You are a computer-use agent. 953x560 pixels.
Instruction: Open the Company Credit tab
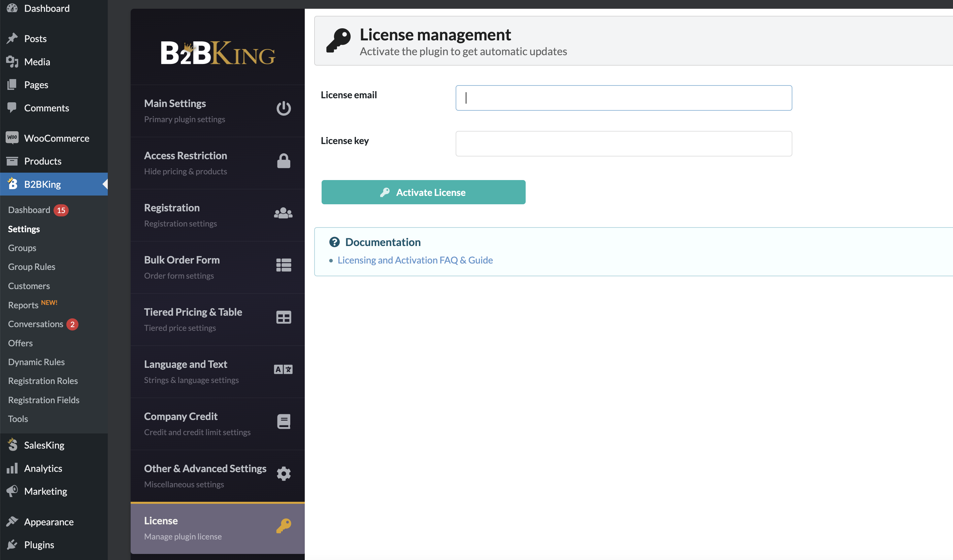218,424
